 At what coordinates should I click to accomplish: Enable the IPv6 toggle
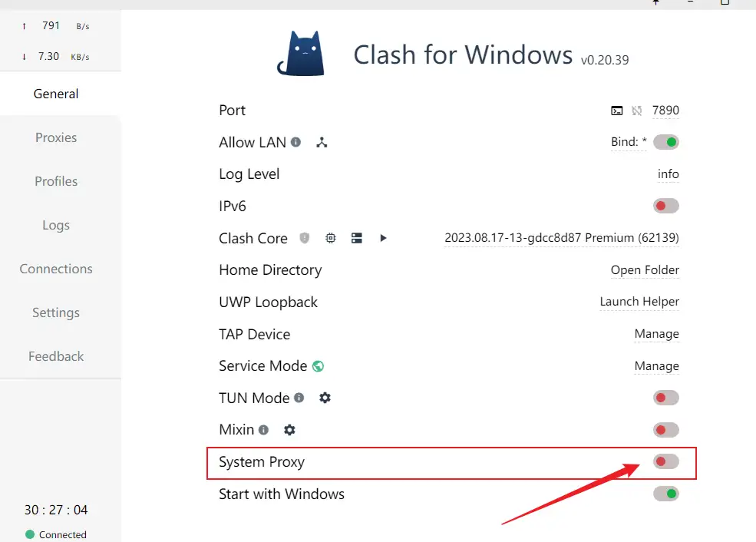pyautogui.click(x=665, y=206)
